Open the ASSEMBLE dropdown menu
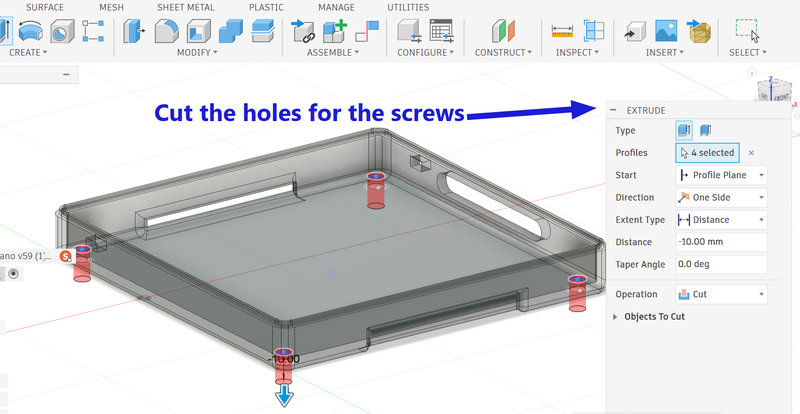This screenshot has height=414, width=800. (333, 52)
